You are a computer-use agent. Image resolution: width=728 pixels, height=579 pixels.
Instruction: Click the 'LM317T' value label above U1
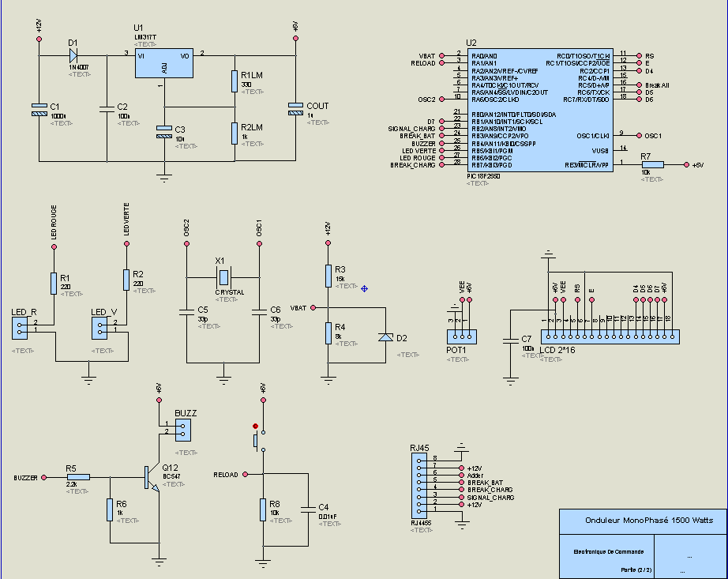145,37
